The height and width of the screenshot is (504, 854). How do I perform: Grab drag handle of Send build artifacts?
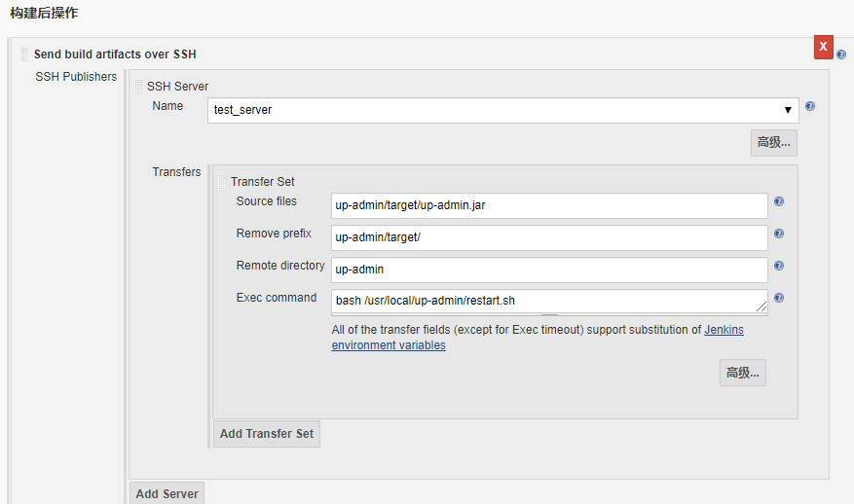[24, 54]
